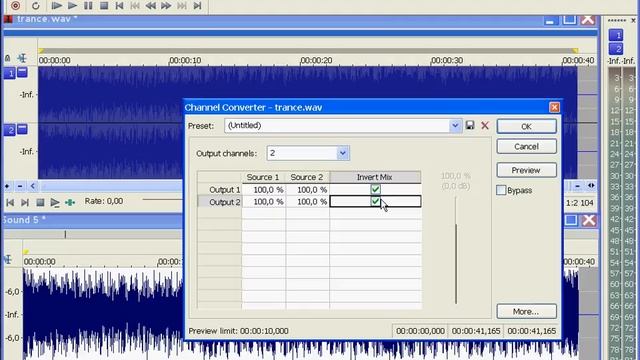640x360 pixels.
Task: Go to end using top toolbar
Action: point(198,5)
